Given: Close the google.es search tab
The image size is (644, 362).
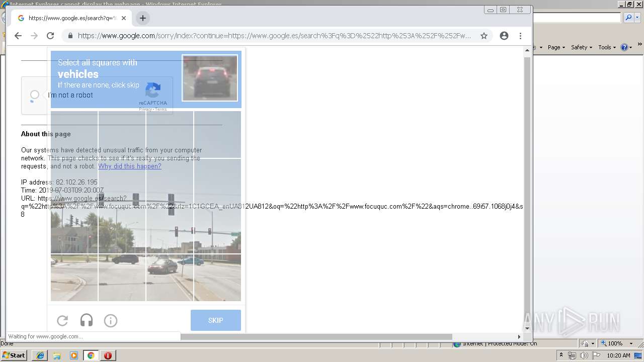Looking at the screenshot, I should pyautogui.click(x=124, y=18).
